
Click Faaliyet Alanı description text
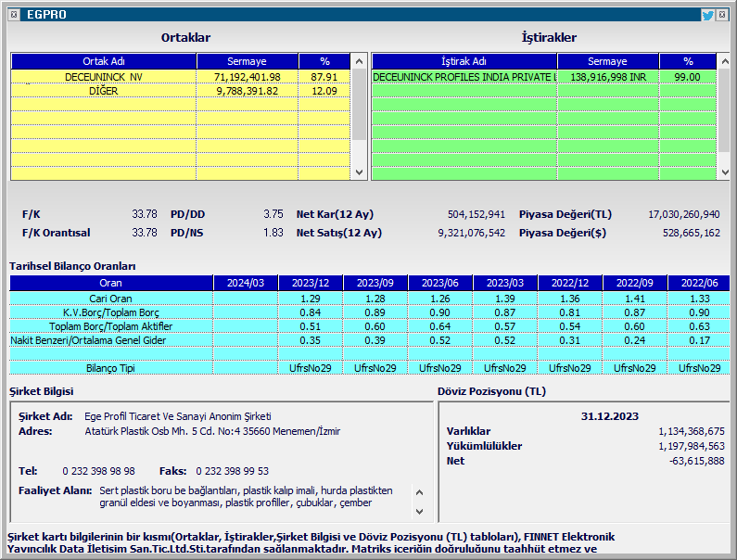pyautogui.click(x=246, y=497)
